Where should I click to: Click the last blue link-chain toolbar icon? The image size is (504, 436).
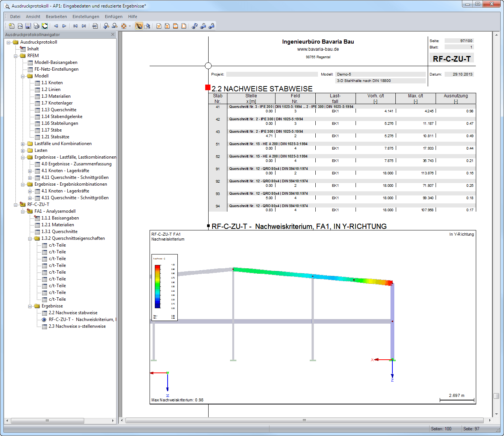point(211,26)
